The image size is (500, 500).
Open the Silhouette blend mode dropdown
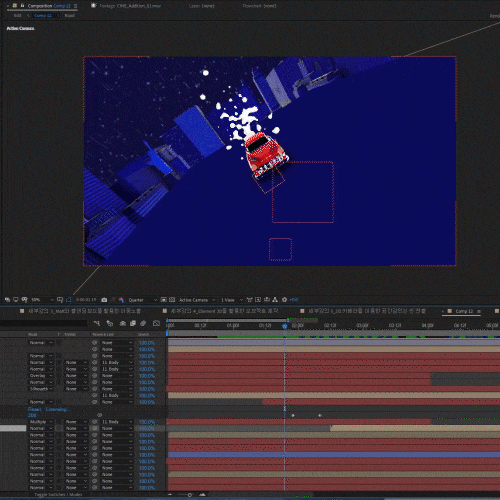(x=41, y=389)
